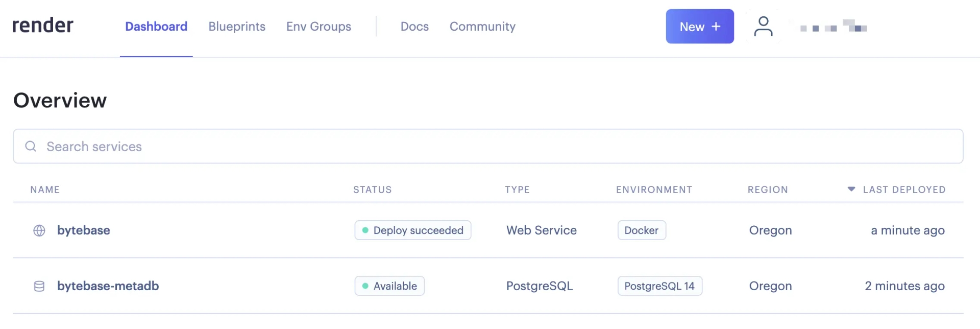Click the magnifier icon in search bar
Screen dimensions: 980x329
[x=31, y=146]
